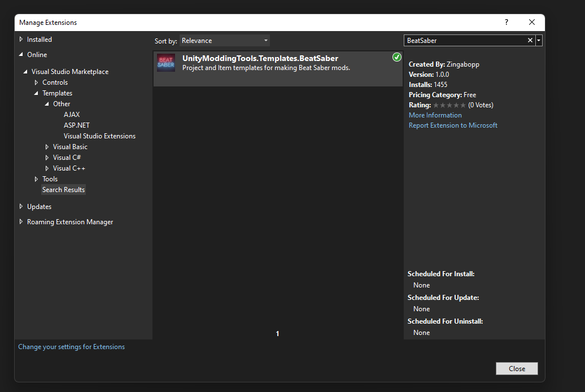Select the Online category
The width and height of the screenshot is (585, 392).
[x=37, y=54]
